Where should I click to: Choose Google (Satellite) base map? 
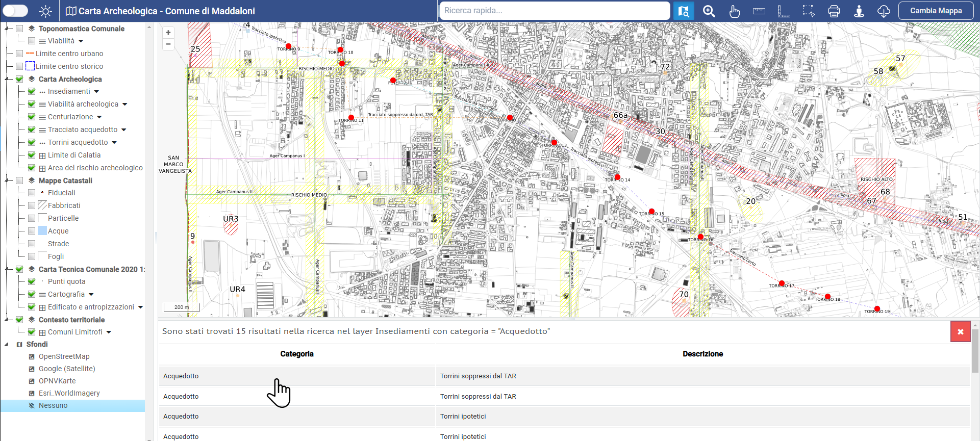point(66,369)
